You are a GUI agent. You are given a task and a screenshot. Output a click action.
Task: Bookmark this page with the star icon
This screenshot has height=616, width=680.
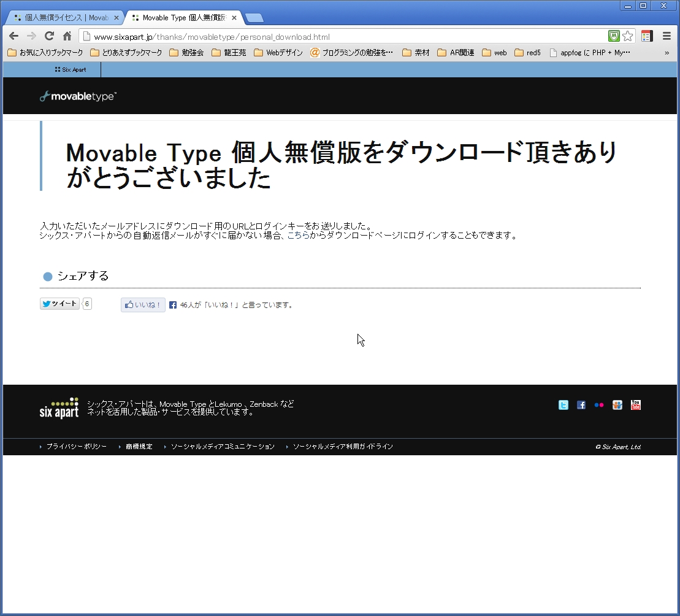pyautogui.click(x=627, y=36)
